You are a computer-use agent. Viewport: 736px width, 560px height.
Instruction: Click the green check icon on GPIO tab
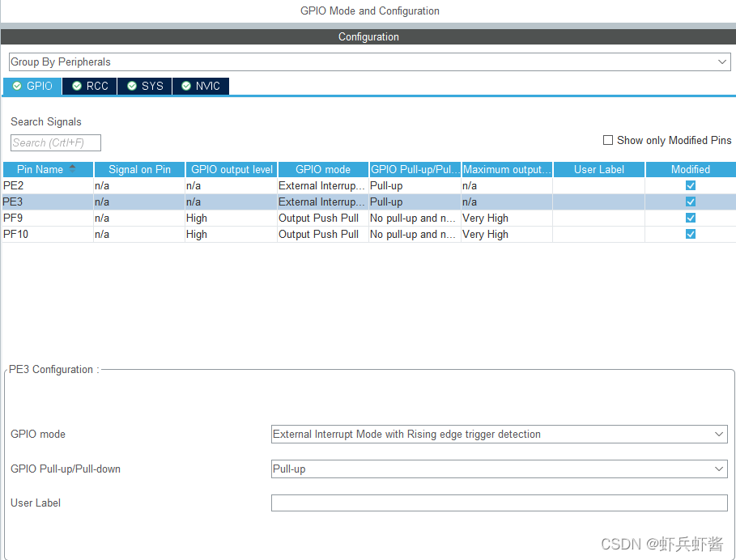pyautogui.click(x=17, y=86)
